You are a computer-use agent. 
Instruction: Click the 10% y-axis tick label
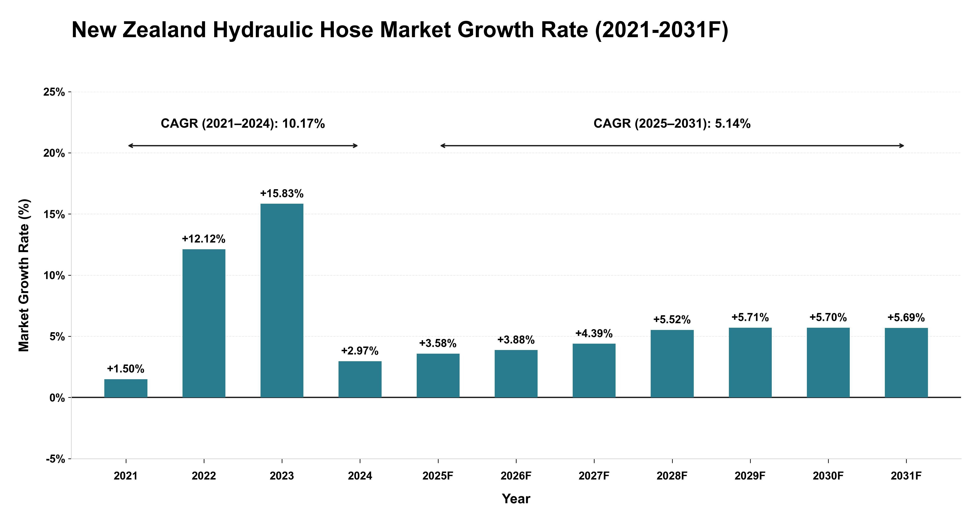54,275
